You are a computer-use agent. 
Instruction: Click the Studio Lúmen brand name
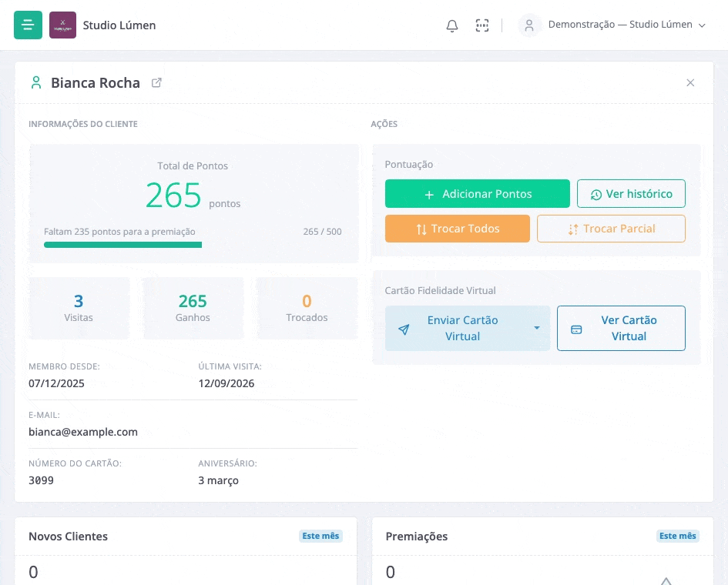pyautogui.click(x=119, y=25)
